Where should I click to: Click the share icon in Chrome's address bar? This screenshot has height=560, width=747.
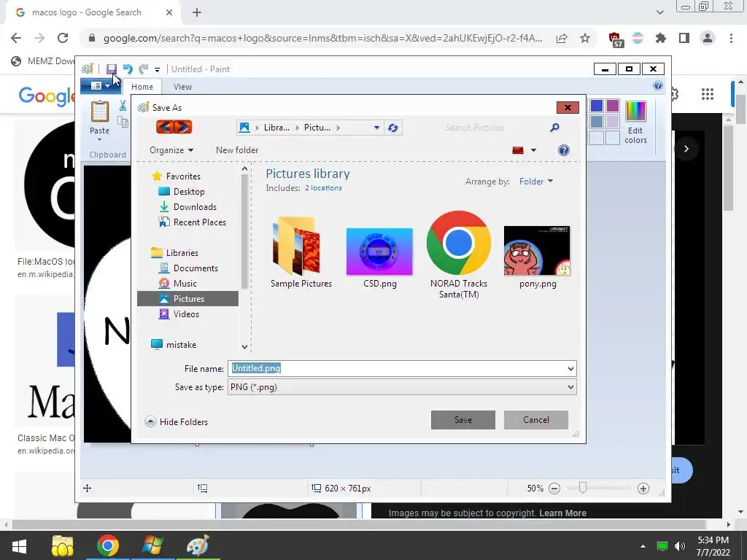[562, 38]
